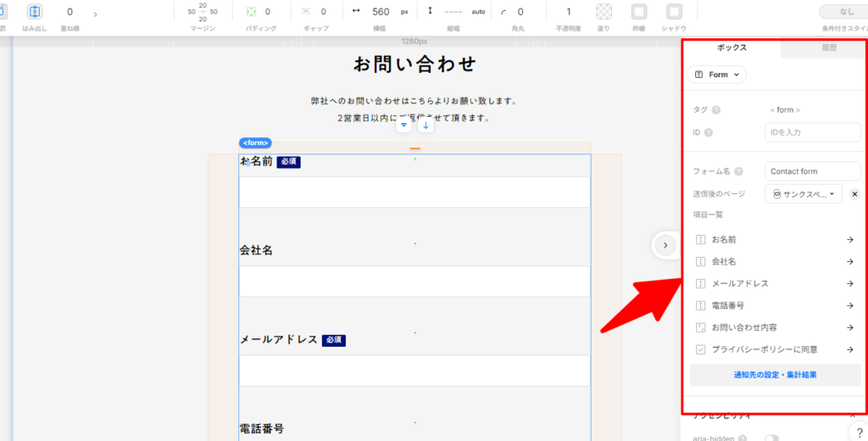Open the Form element type dropdown
Screen dimensions: 868x441
[x=717, y=75]
